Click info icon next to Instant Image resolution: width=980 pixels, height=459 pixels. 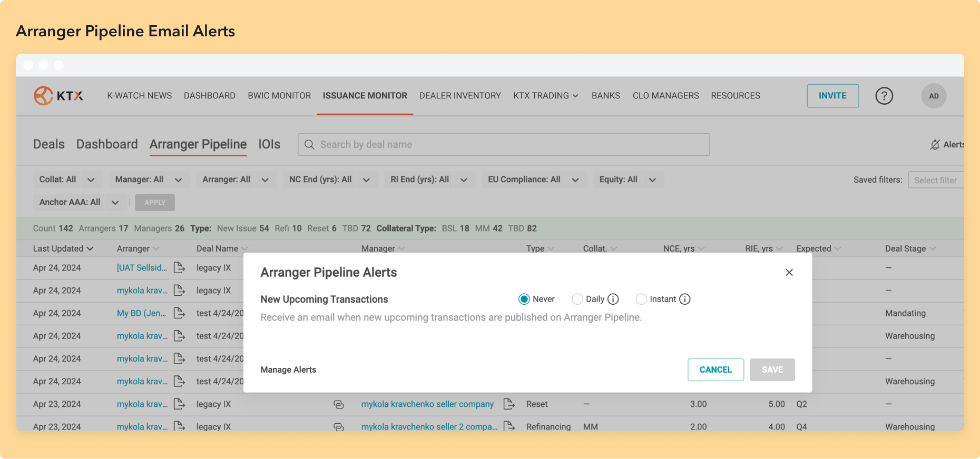[x=684, y=299]
